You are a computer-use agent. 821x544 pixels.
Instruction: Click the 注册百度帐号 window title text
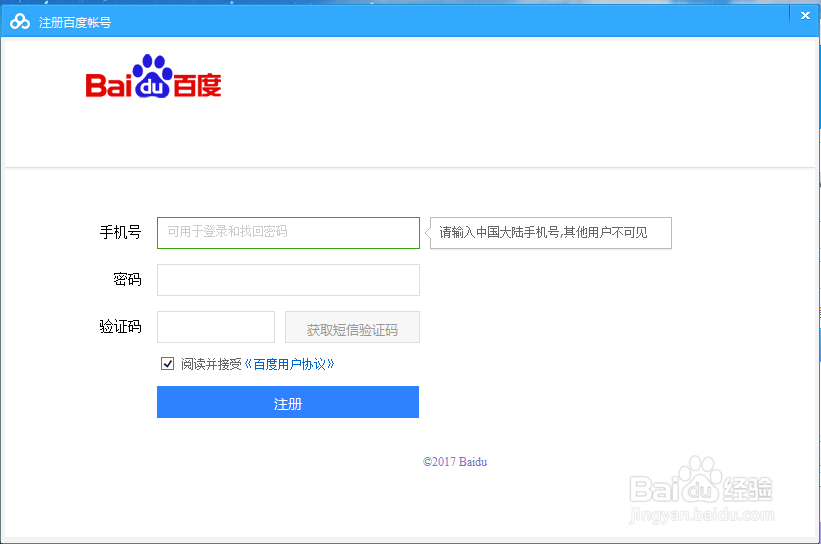point(75,23)
